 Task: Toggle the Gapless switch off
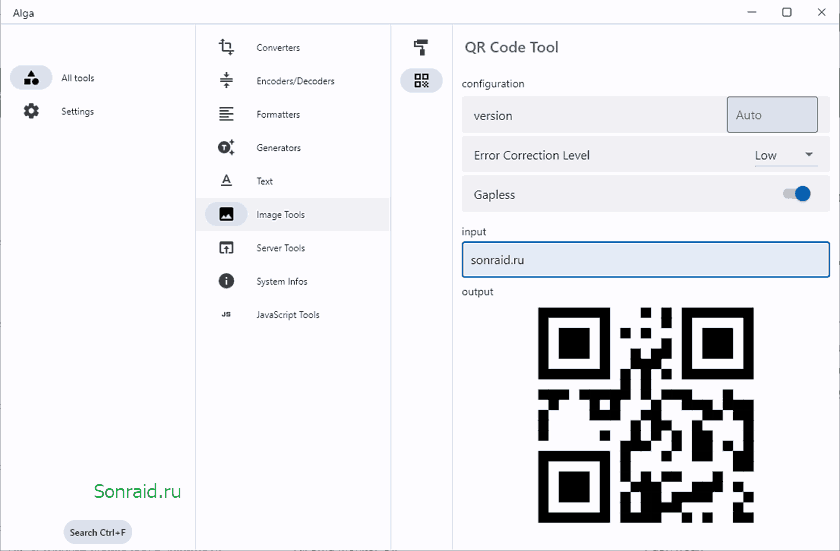click(x=797, y=194)
